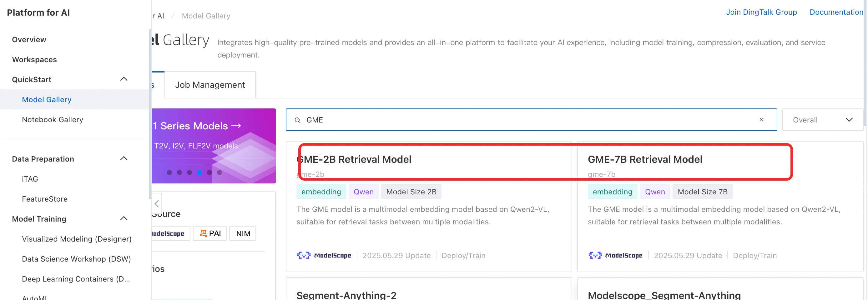Filter by the NIM source
The width and height of the screenshot is (868, 300).
click(243, 234)
